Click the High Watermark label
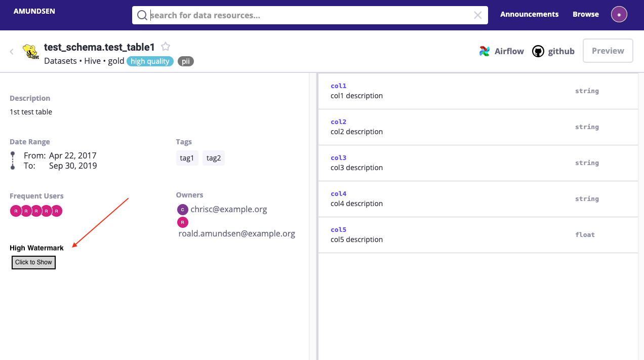Screen dimensions: 644x360 click(37, 248)
